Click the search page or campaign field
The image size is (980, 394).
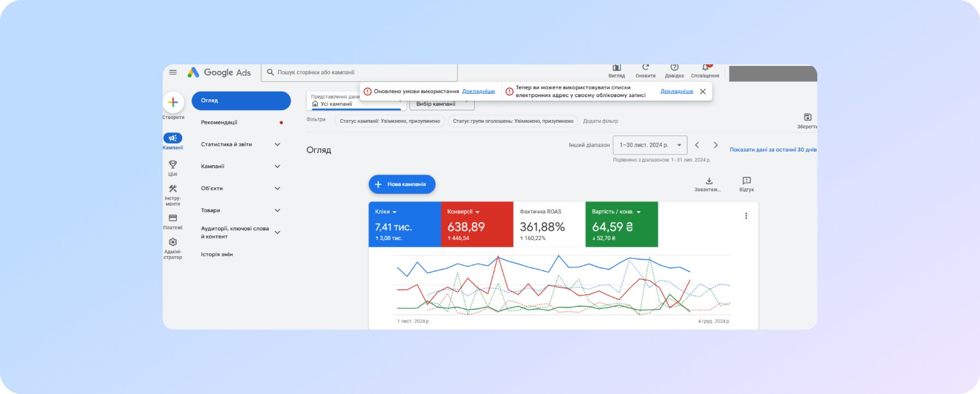(x=360, y=73)
